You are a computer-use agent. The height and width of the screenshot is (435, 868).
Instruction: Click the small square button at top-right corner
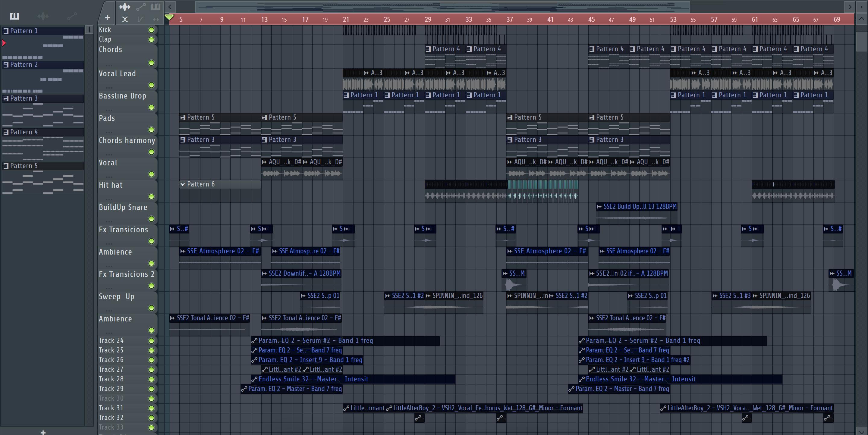pos(862,6)
